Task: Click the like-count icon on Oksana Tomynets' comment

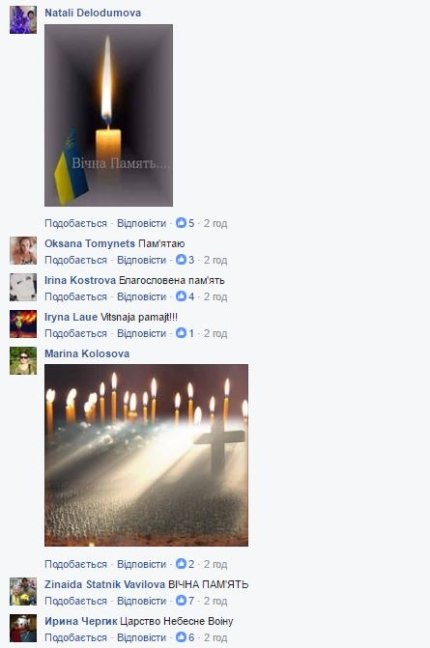Action: [181, 260]
